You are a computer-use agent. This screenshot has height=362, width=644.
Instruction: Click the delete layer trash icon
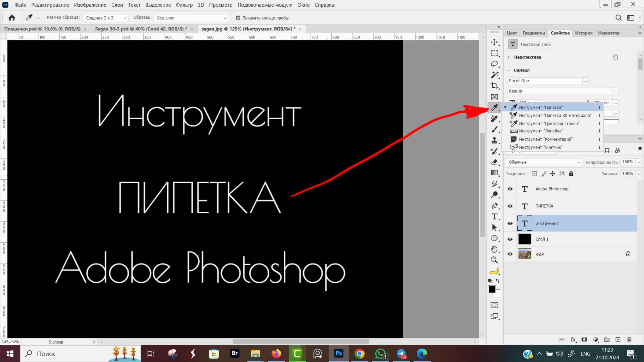coord(630,339)
